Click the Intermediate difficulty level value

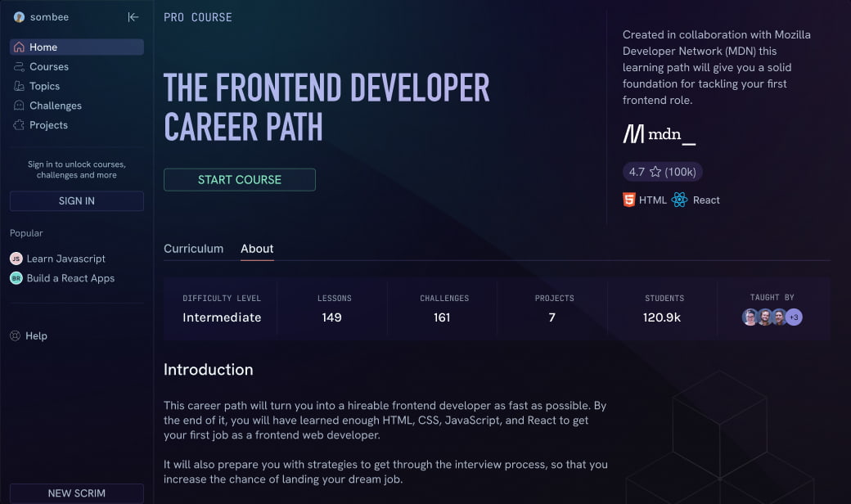[x=222, y=317]
